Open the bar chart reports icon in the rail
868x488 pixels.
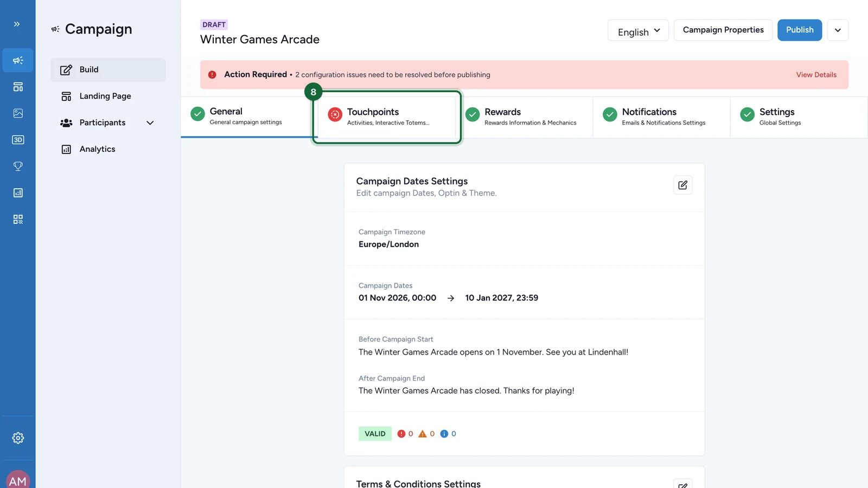point(18,193)
